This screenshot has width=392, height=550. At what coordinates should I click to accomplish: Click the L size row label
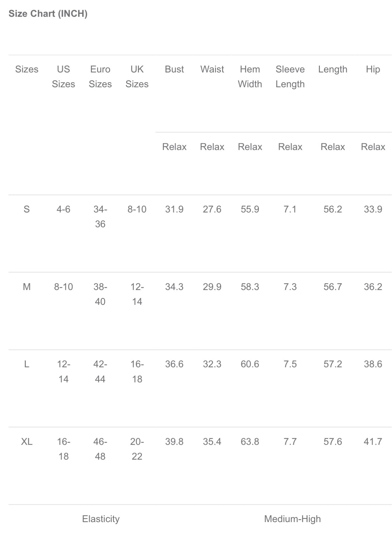tap(26, 364)
